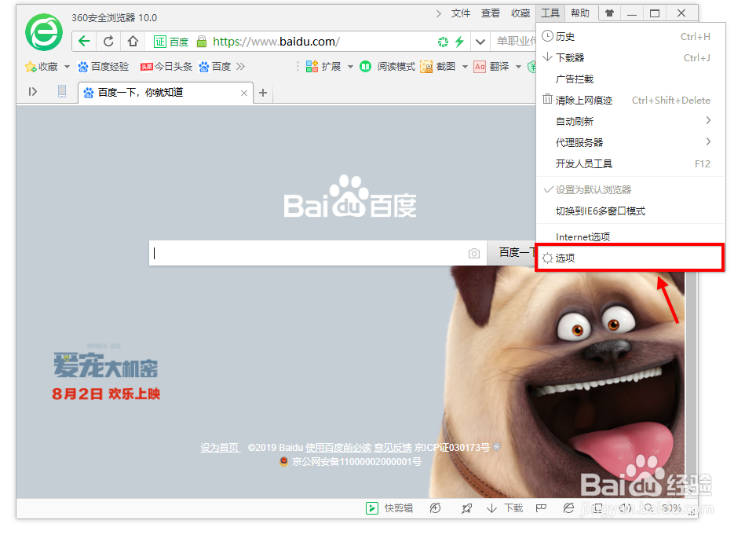Reload the page with refresh icon
This screenshot has height=535, width=756.
108,42
